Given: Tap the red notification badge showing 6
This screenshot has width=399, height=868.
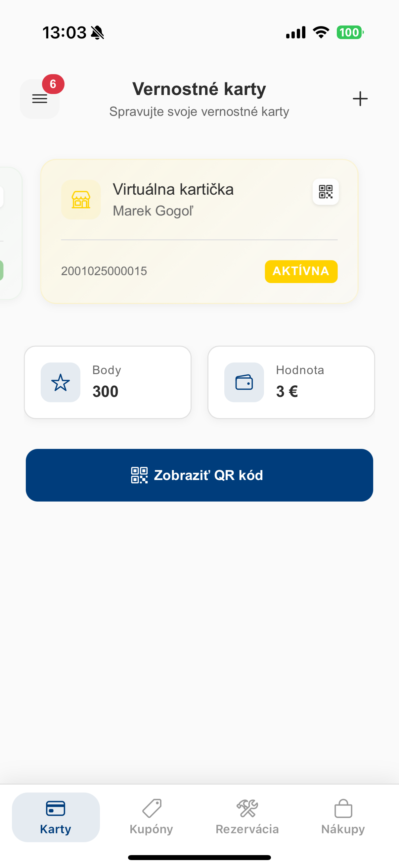Looking at the screenshot, I should (53, 84).
